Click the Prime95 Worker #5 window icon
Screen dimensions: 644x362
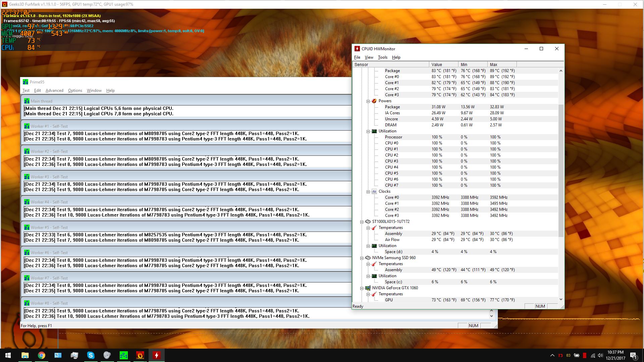click(x=26, y=227)
